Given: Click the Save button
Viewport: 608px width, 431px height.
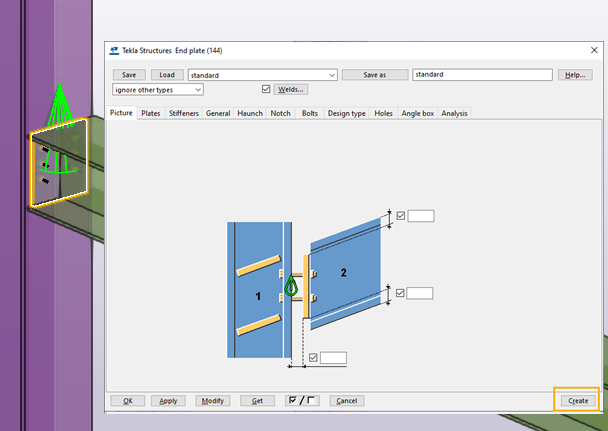Looking at the screenshot, I should (x=129, y=75).
